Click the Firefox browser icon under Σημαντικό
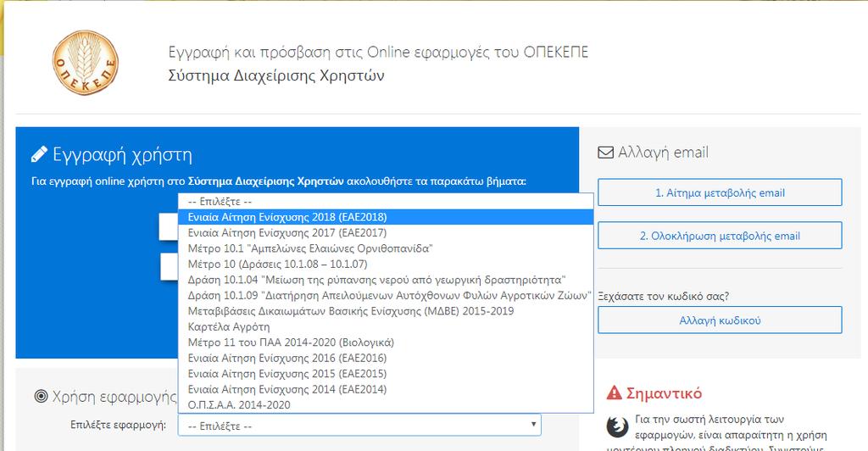Image resolution: width=868 pixels, height=451 pixels. coord(617,426)
